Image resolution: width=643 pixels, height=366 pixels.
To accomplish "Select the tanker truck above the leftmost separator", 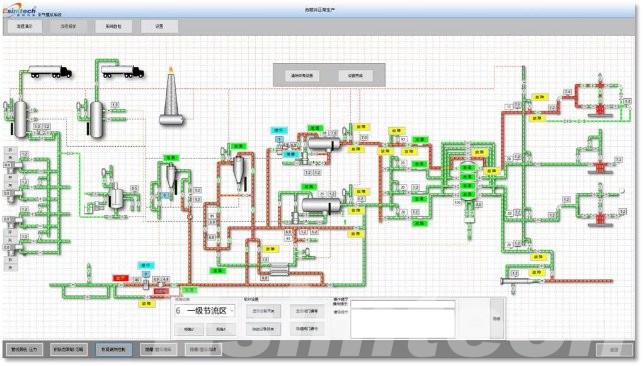I will 50,72.
